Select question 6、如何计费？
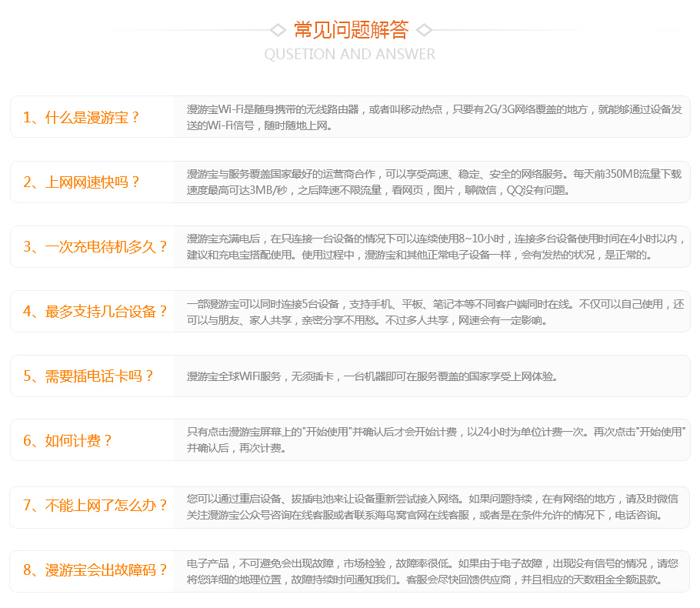700x608 pixels. point(67,441)
